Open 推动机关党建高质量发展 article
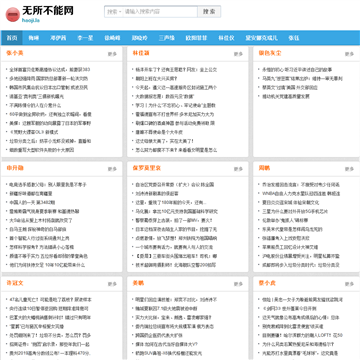Image resolution: width=360 pixels, height=360 pixels. tap(286, 97)
